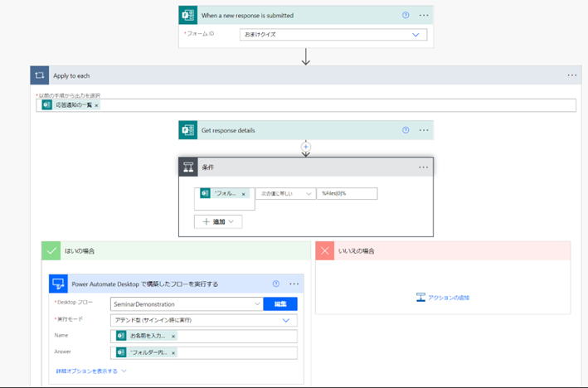The image size is (588, 388).
Task: Click the はいの場合 header text
Action: coord(80,251)
